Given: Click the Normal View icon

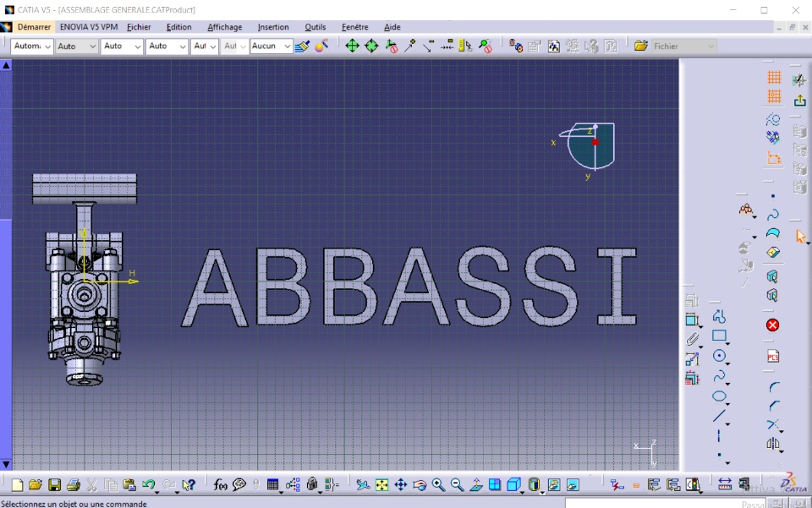Looking at the screenshot, I should click(x=476, y=484).
